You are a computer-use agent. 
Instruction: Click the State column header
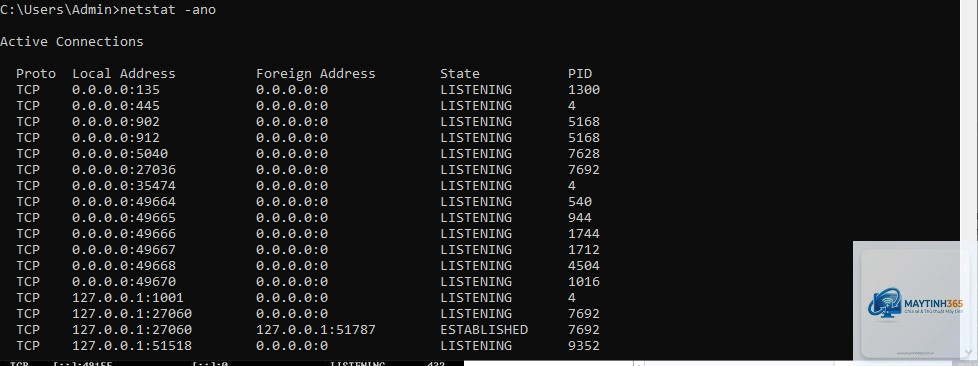pyautogui.click(x=460, y=74)
